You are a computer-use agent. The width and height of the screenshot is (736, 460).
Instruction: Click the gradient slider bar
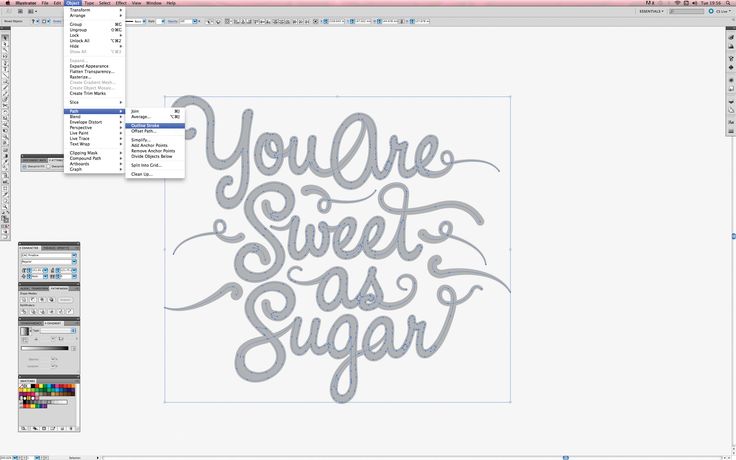45,348
